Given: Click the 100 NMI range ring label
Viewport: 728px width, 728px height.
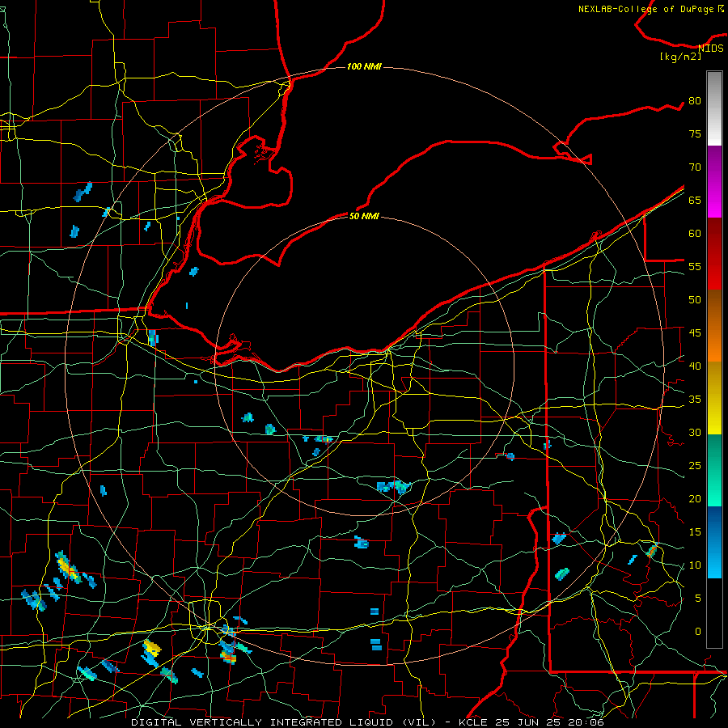Looking at the screenshot, I should point(364,67).
